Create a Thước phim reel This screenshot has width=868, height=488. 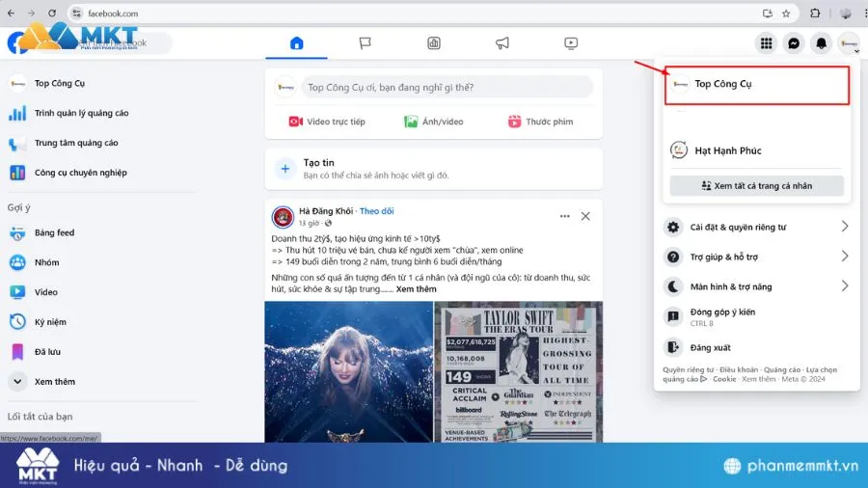(x=540, y=122)
